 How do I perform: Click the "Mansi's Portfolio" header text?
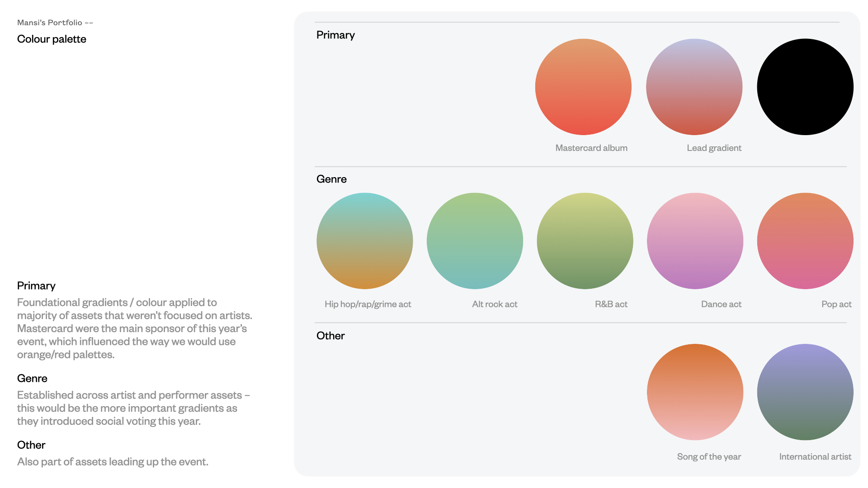point(50,23)
